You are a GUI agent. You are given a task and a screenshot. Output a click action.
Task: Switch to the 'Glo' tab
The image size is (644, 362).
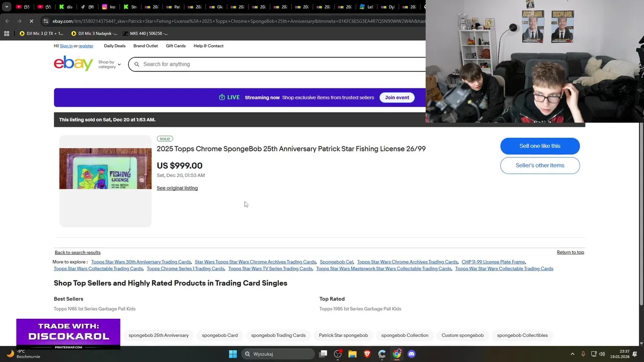coord(216,7)
